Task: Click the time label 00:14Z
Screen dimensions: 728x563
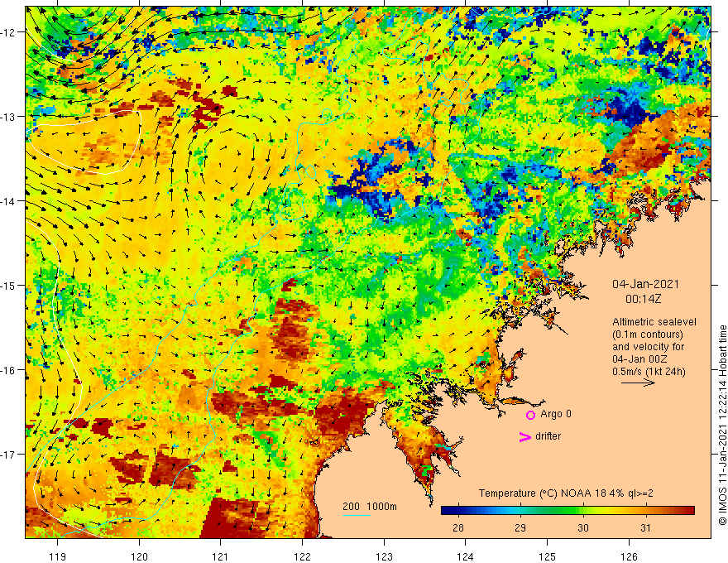Action: coord(643,299)
